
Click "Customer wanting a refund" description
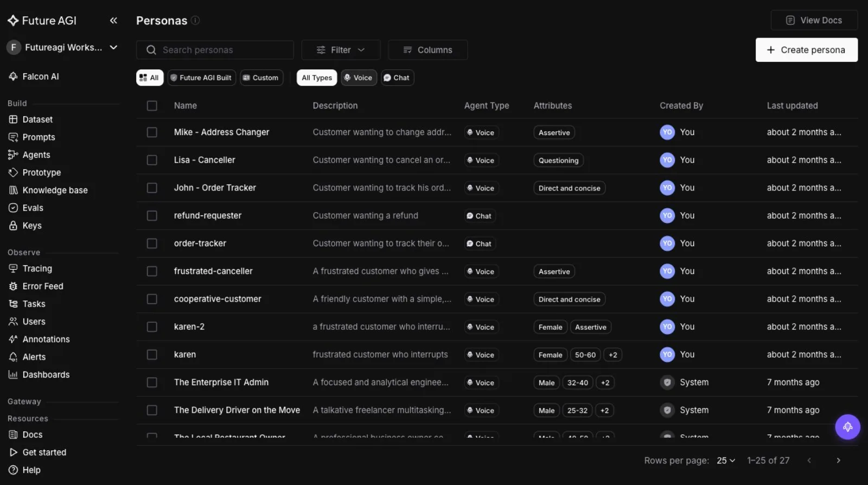366,216
